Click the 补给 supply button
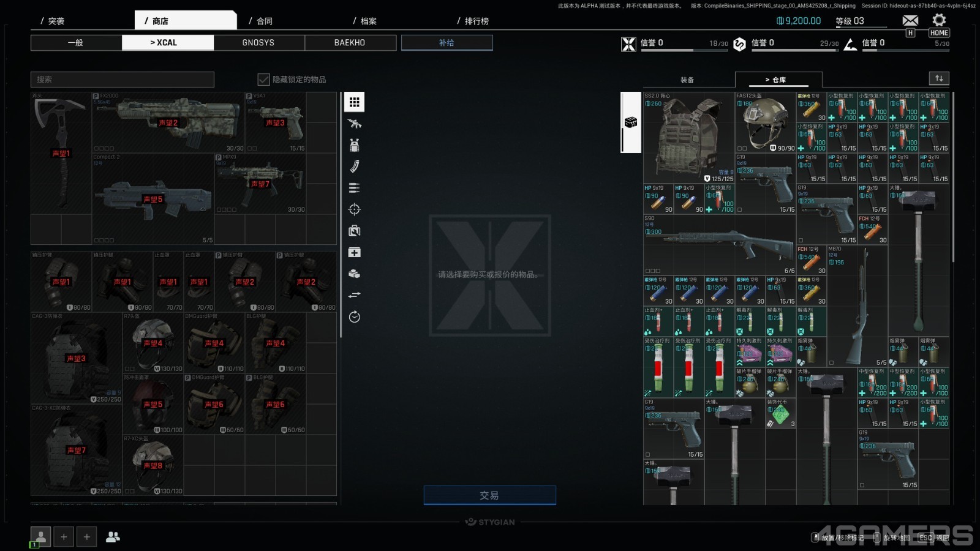980x551 pixels. (x=447, y=43)
